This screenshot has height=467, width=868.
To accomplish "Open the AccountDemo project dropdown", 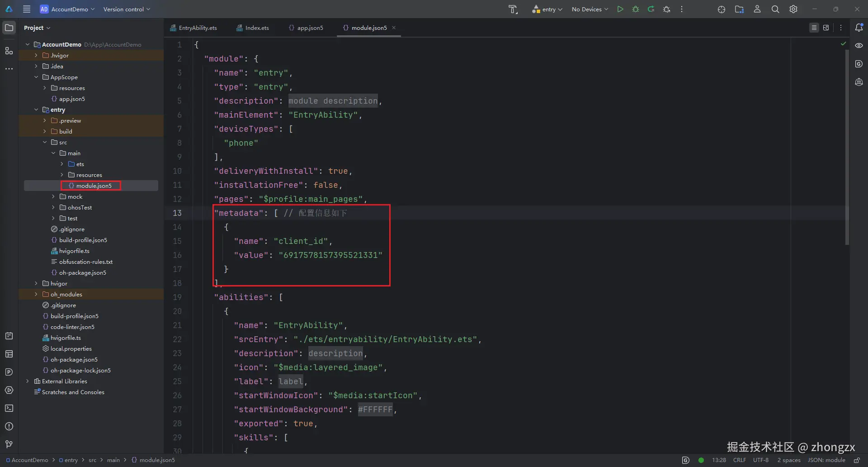I will (x=67, y=9).
